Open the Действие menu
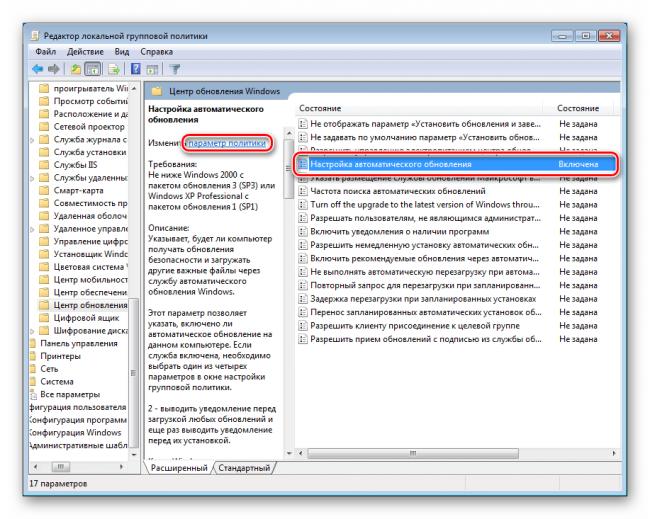Screen dimensions: 650x519 click(85, 52)
